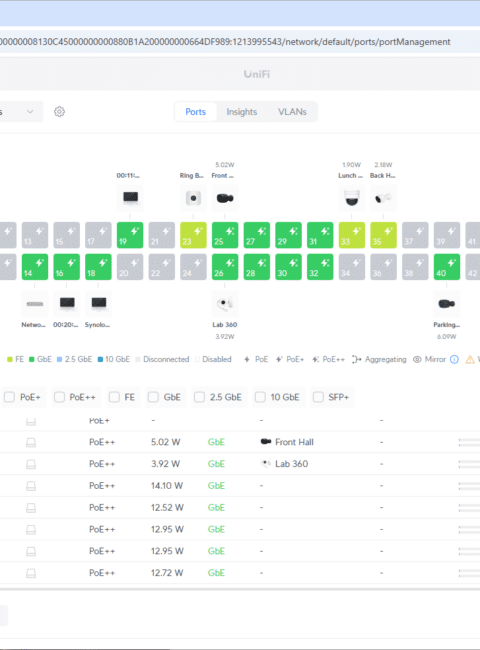Click the port icon in 14.10 W row

[31, 486]
